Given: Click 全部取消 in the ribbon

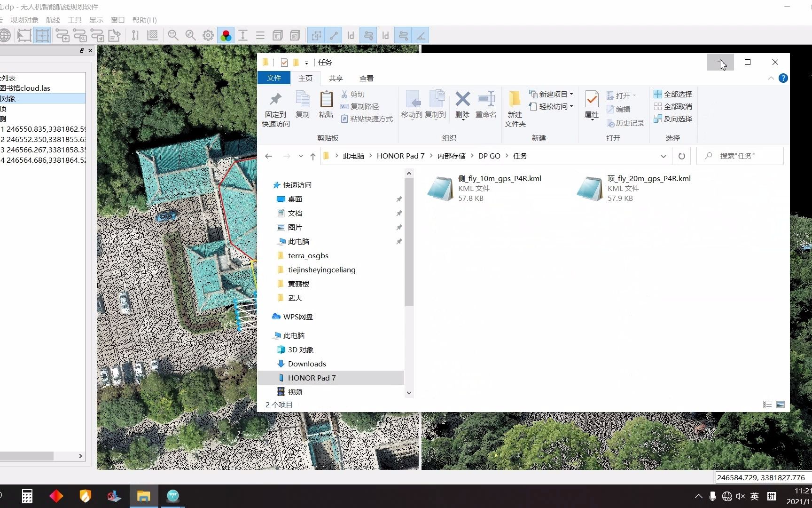Looking at the screenshot, I should click(673, 106).
